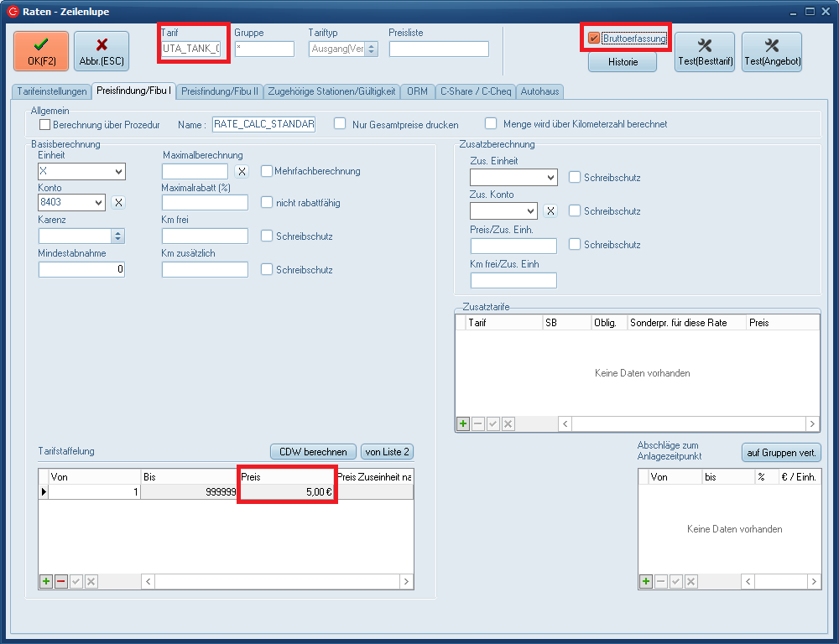Viewport: 839px width, 644px height.
Task: Clear Maximalberechnung with the X icon
Action: click(x=241, y=171)
